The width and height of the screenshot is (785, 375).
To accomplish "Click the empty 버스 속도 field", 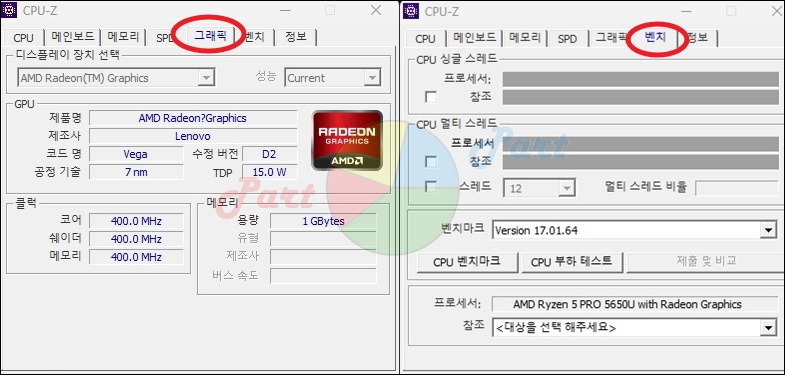I will tap(323, 275).
